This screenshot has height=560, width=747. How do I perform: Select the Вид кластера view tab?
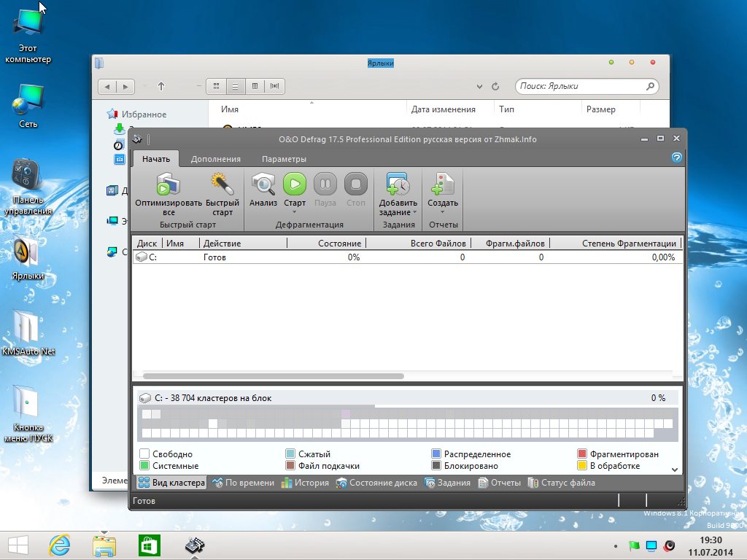(x=171, y=483)
